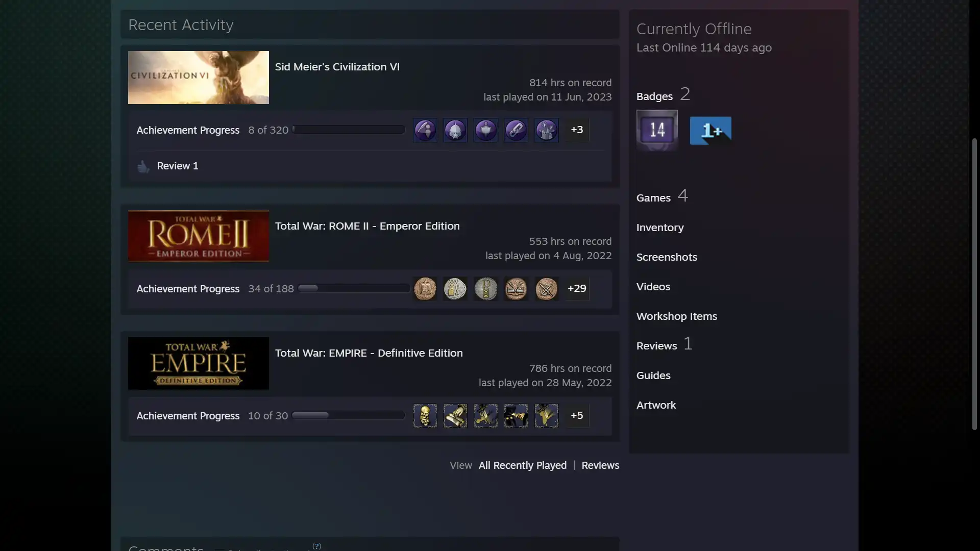This screenshot has height=551, width=980.
Task: View All Recently Played games
Action: pos(522,466)
